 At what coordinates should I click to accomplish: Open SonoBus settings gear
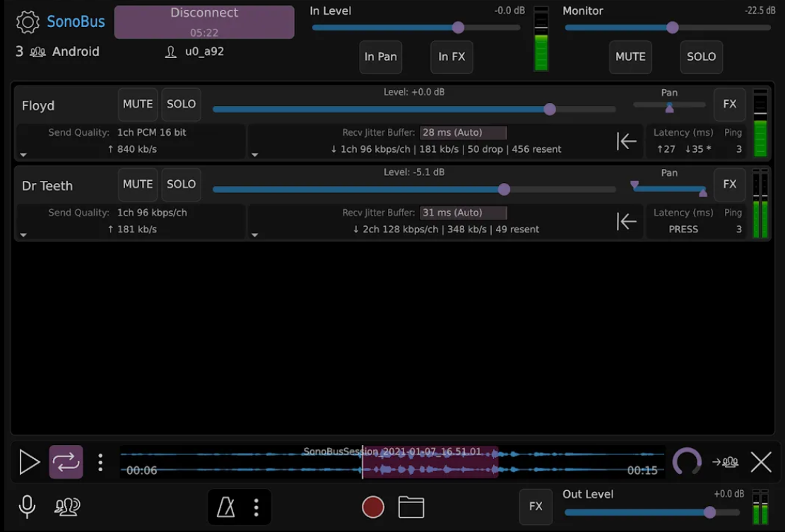(x=28, y=22)
